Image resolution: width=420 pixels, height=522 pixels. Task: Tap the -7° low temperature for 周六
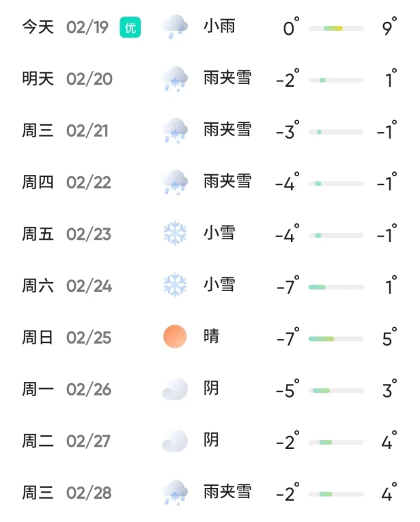[x=288, y=286]
